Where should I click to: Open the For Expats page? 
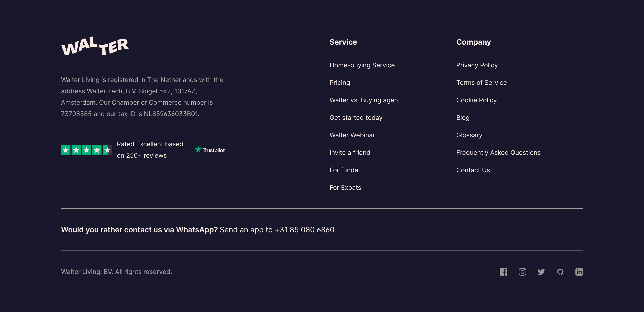point(345,187)
